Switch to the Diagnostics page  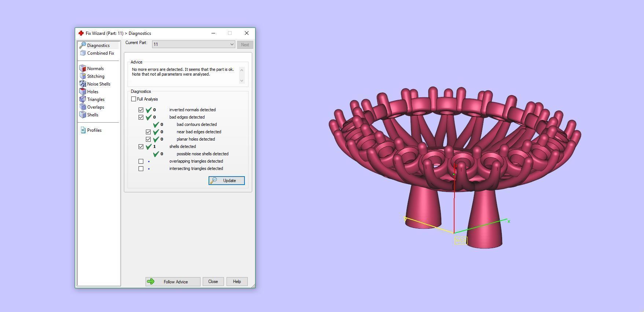tap(98, 46)
